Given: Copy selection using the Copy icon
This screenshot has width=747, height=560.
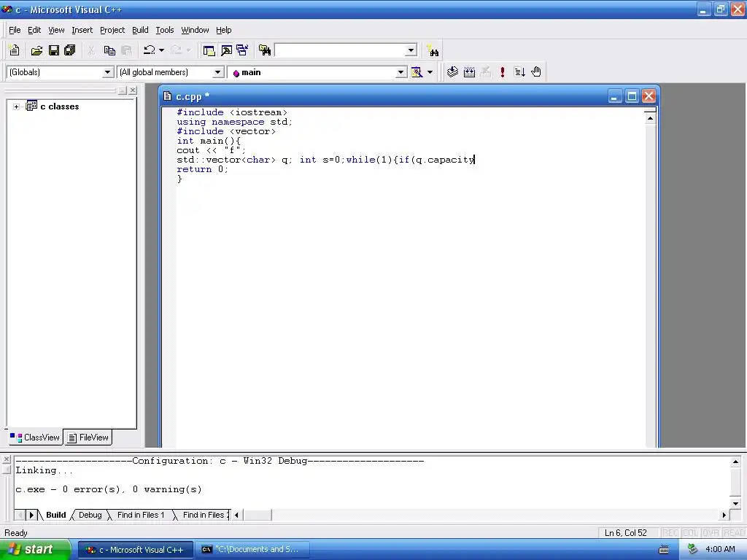Looking at the screenshot, I should click(x=109, y=50).
